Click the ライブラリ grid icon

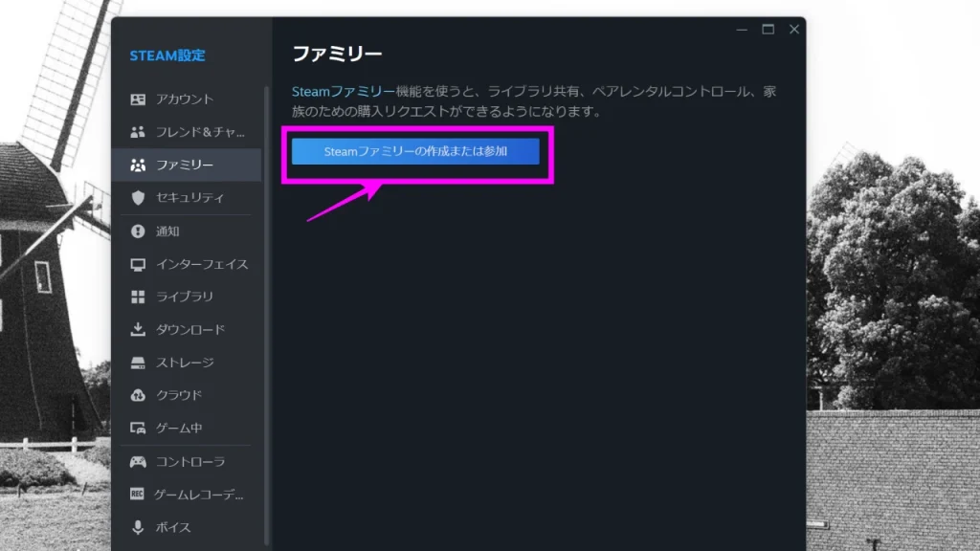coord(138,297)
